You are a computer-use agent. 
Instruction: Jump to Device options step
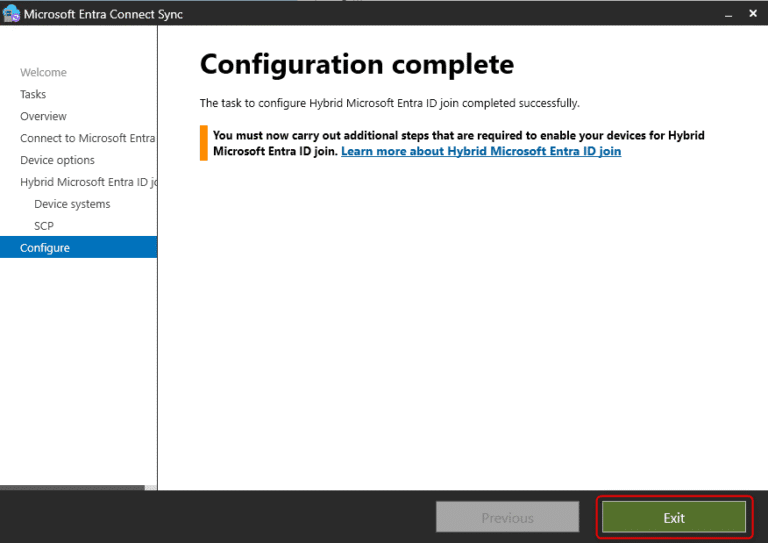pos(57,160)
